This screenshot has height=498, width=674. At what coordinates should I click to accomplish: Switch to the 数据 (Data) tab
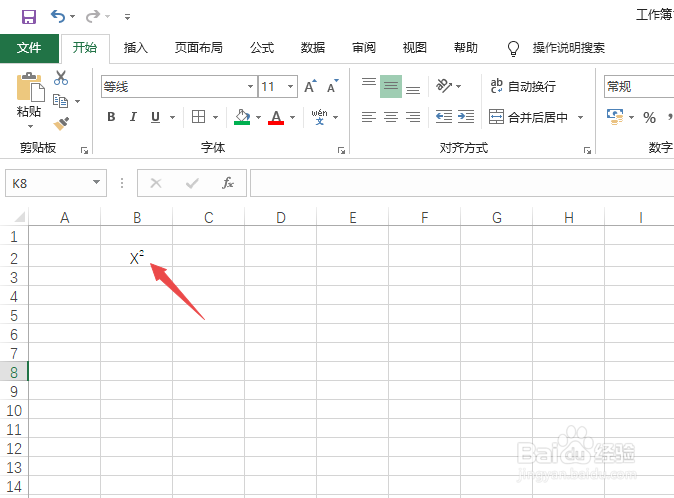[x=312, y=47]
